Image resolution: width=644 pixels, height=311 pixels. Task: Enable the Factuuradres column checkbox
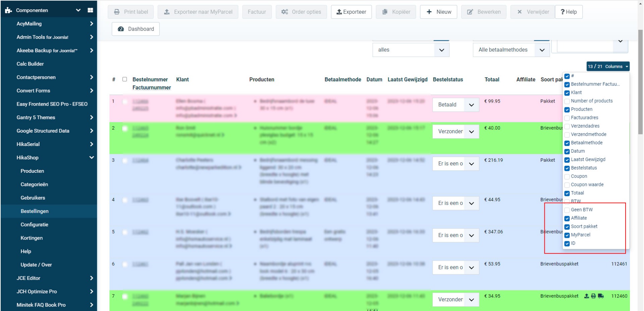[567, 118]
